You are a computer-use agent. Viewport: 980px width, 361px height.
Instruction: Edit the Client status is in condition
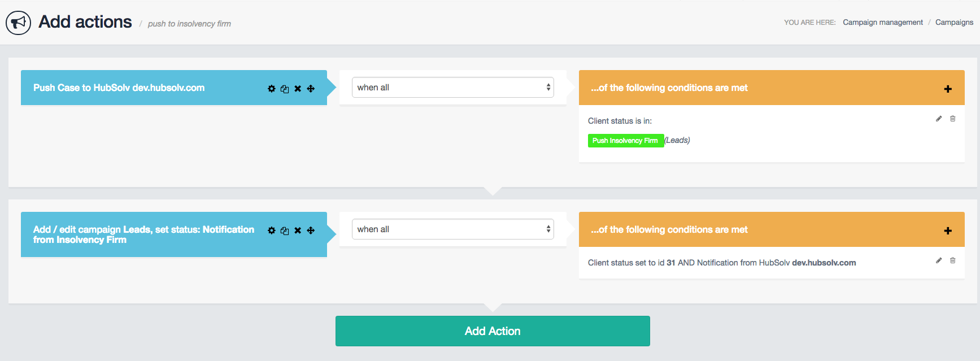[939, 119]
